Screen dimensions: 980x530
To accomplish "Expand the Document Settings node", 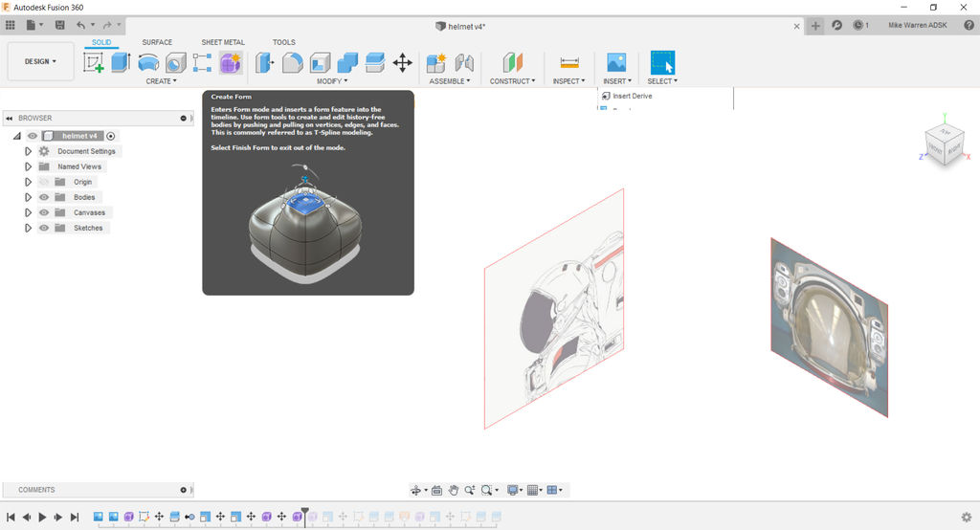I will pyautogui.click(x=28, y=151).
